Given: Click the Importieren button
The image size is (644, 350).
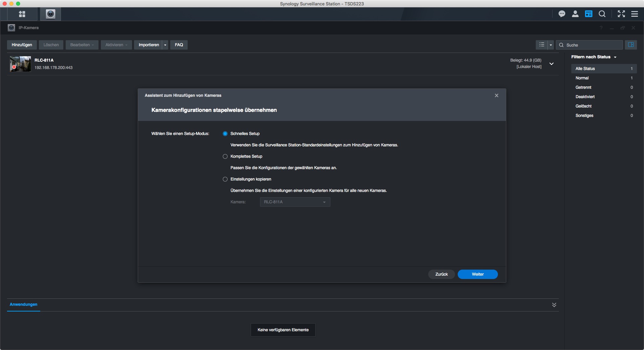Looking at the screenshot, I should point(149,45).
